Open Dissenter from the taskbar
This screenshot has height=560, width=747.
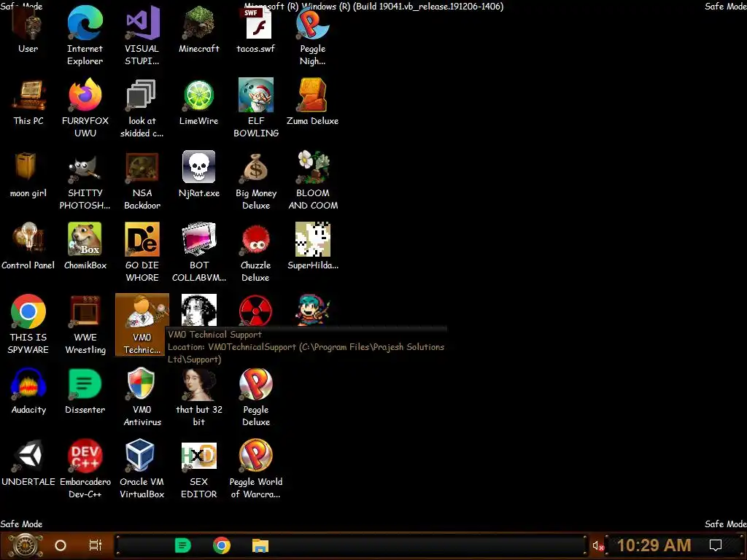pyautogui.click(x=183, y=545)
